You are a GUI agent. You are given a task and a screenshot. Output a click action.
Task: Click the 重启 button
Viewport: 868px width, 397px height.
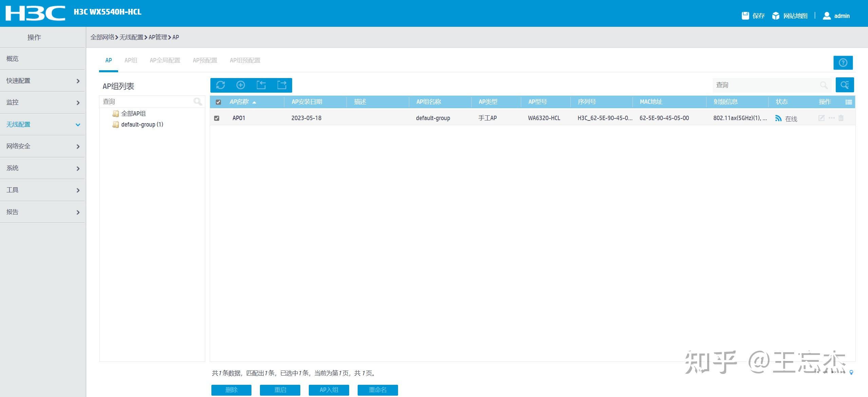[280, 390]
